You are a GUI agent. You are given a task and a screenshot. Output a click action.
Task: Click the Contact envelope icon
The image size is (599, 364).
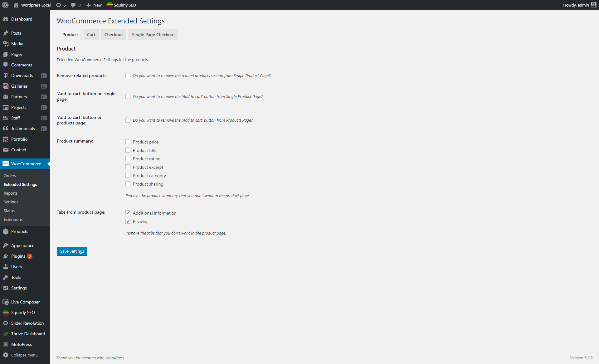click(6, 150)
